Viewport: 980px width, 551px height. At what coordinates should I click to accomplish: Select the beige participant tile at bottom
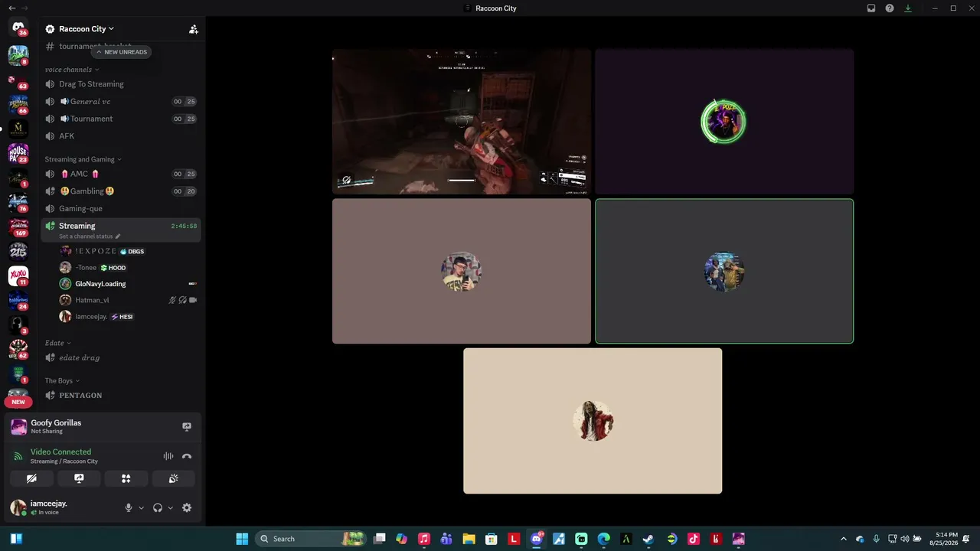coord(593,421)
